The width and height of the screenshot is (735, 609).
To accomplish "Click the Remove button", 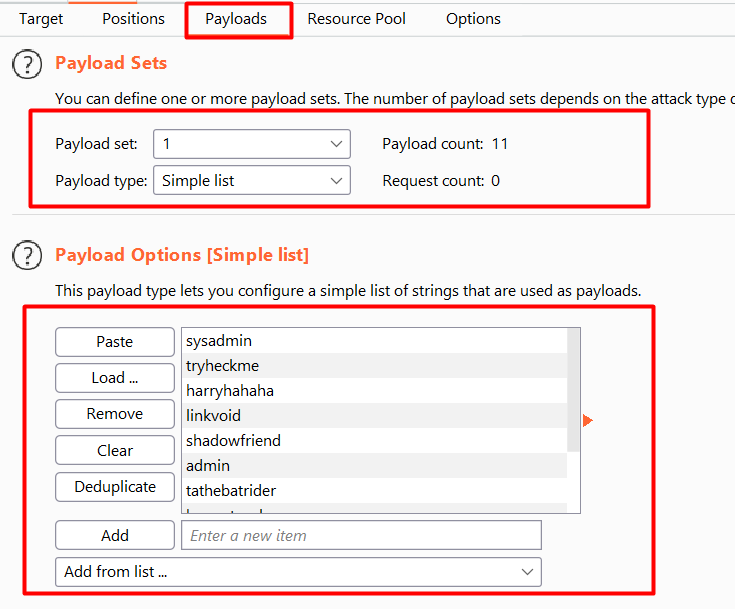I will 115,414.
